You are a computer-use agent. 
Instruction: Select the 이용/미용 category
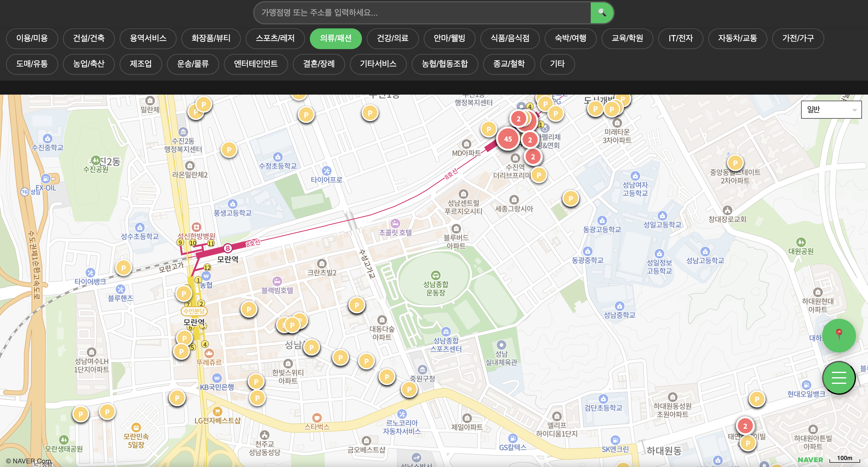tap(32, 38)
